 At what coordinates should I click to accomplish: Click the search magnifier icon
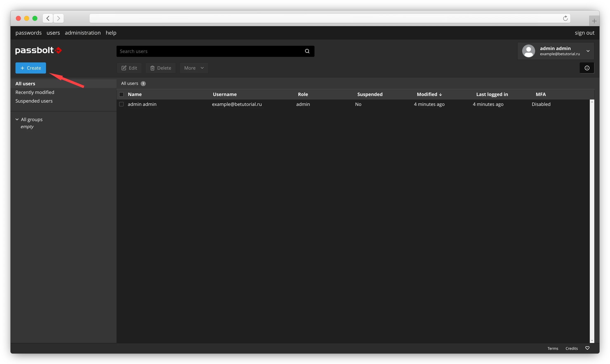coord(307,51)
